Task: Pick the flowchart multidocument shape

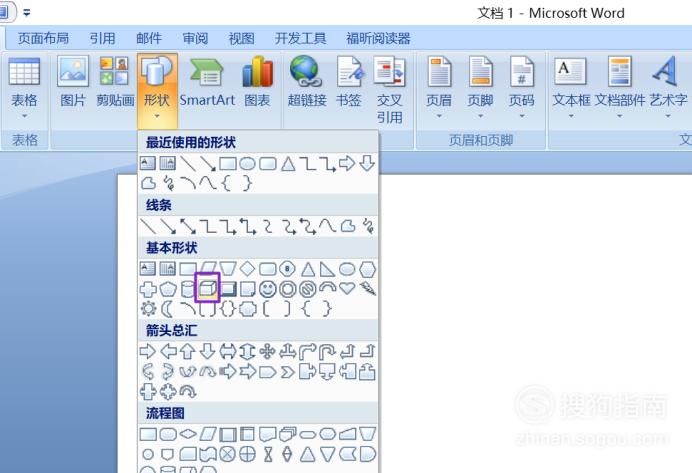Action: [x=287, y=434]
